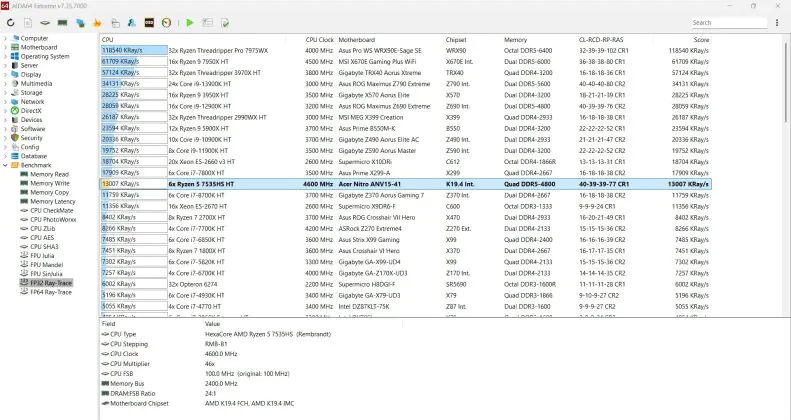Open CPU CheckMate benchmark
Screen dimensions: 791x420
click(x=51, y=211)
